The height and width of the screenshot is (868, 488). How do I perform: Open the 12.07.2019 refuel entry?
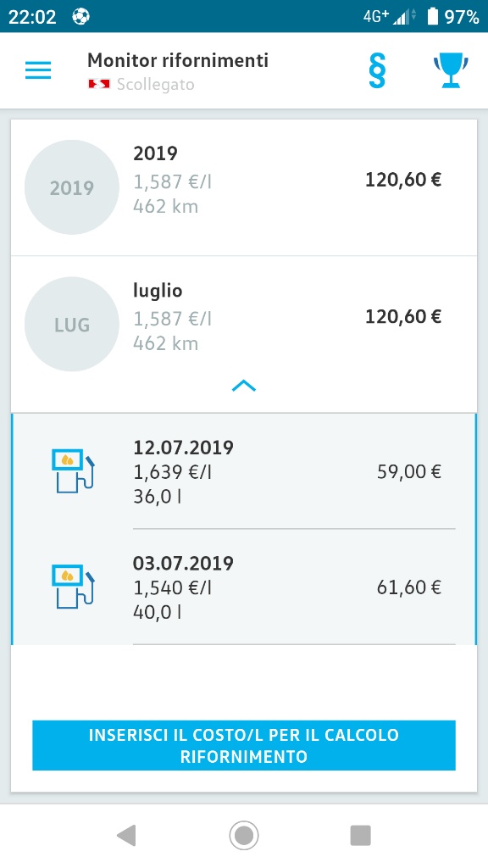pyautogui.click(x=243, y=471)
